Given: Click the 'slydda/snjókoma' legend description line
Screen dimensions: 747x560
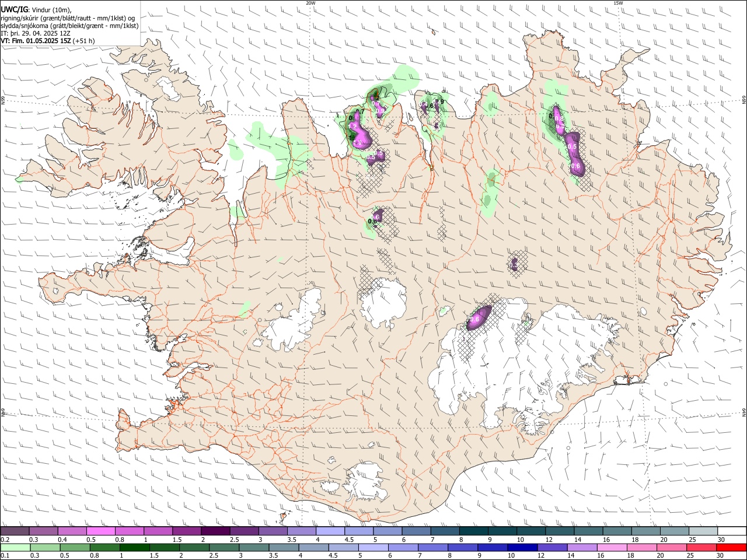Looking at the screenshot, I should (69, 26).
